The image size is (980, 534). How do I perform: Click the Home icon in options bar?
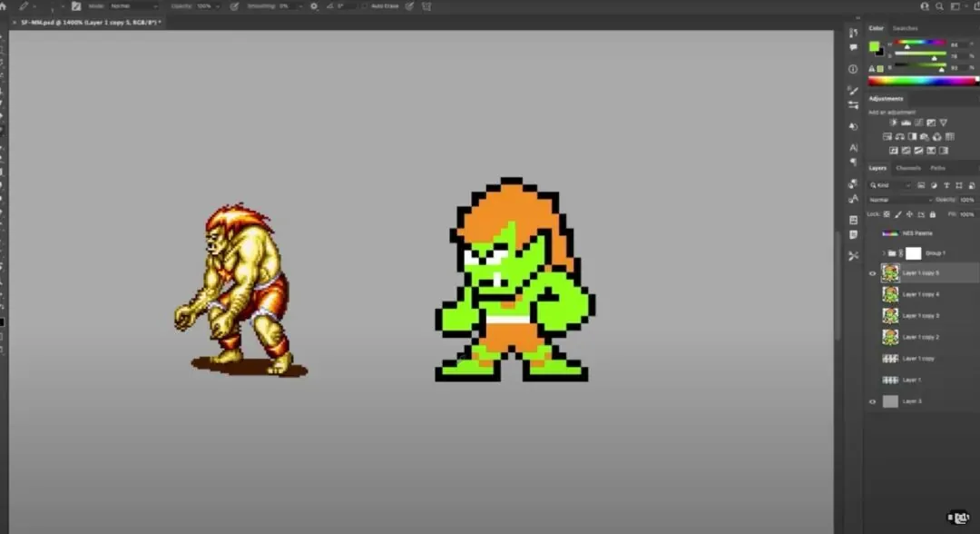(3, 5)
